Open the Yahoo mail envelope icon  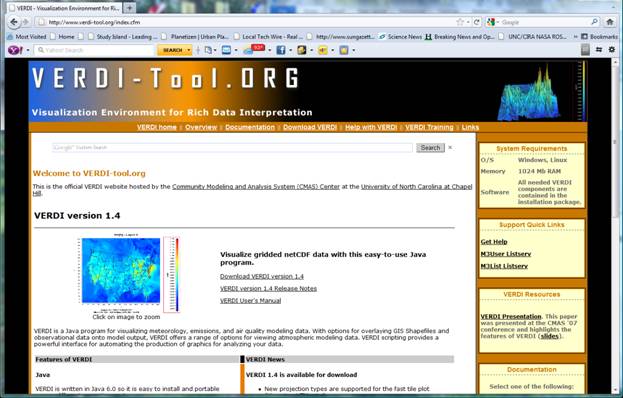(226, 50)
